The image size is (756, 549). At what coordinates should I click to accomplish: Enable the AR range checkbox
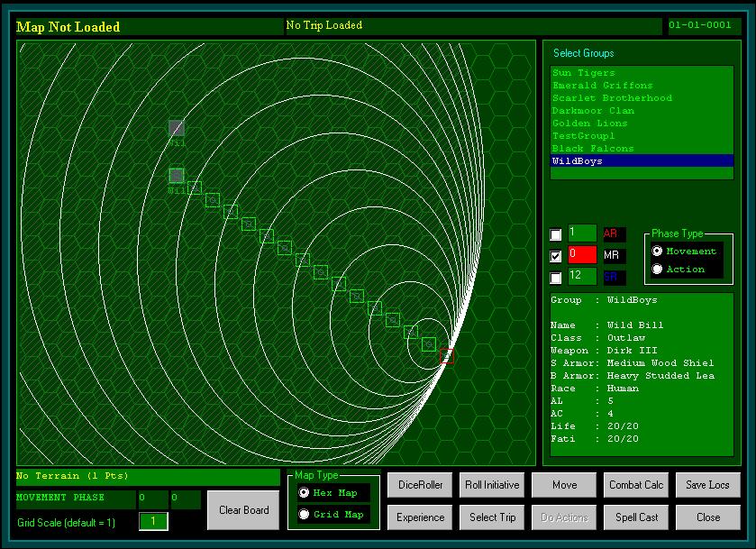(x=556, y=234)
